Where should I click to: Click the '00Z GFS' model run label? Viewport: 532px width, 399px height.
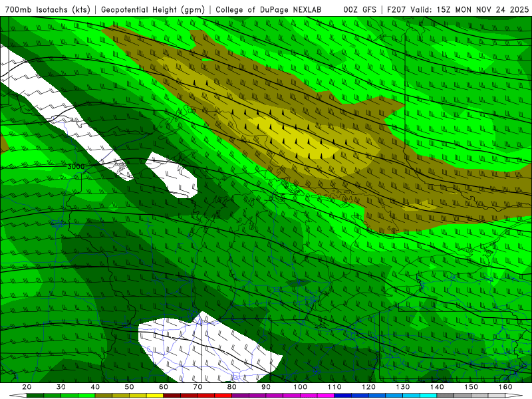pyautogui.click(x=360, y=9)
